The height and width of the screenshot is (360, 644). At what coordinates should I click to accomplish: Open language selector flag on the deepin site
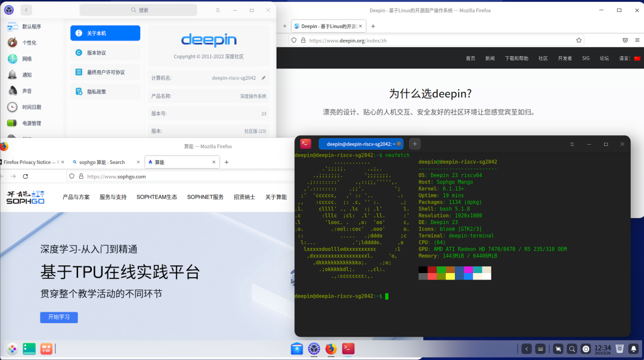(637, 58)
